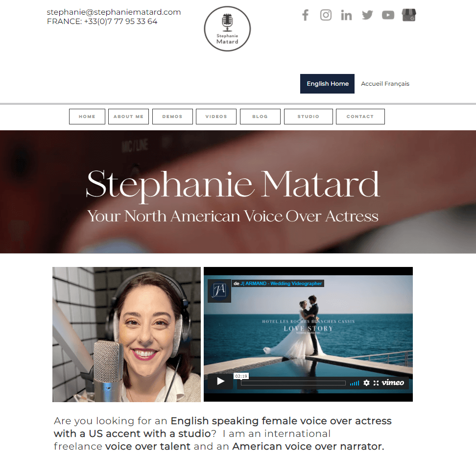Select the English Home button
476x457 pixels.
click(x=327, y=84)
